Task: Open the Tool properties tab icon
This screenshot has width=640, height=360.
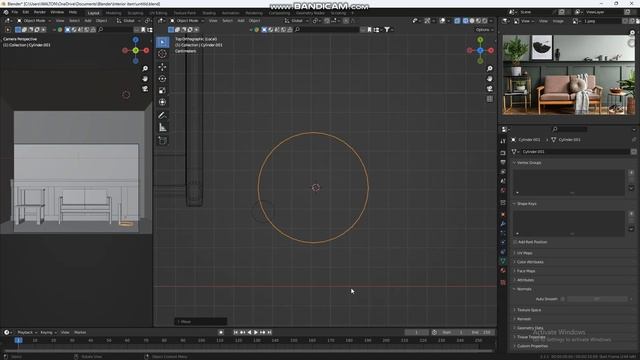Action: coord(503,141)
